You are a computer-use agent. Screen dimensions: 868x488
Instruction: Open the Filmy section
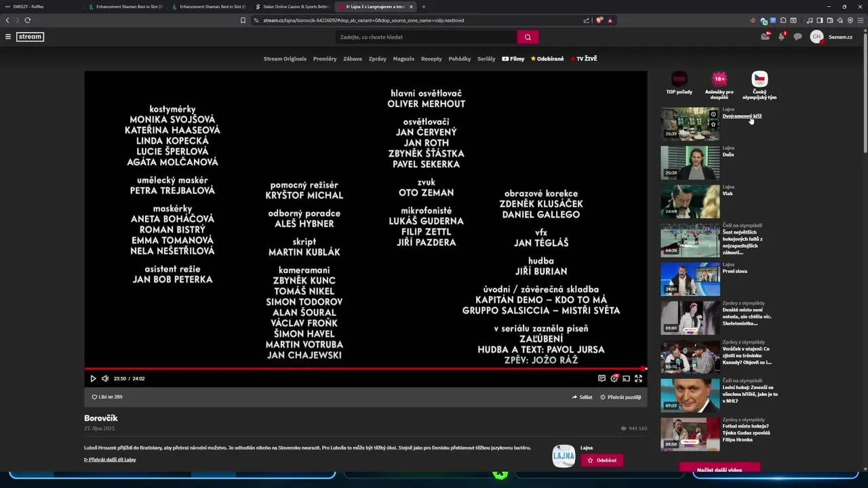click(x=513, y=59)
